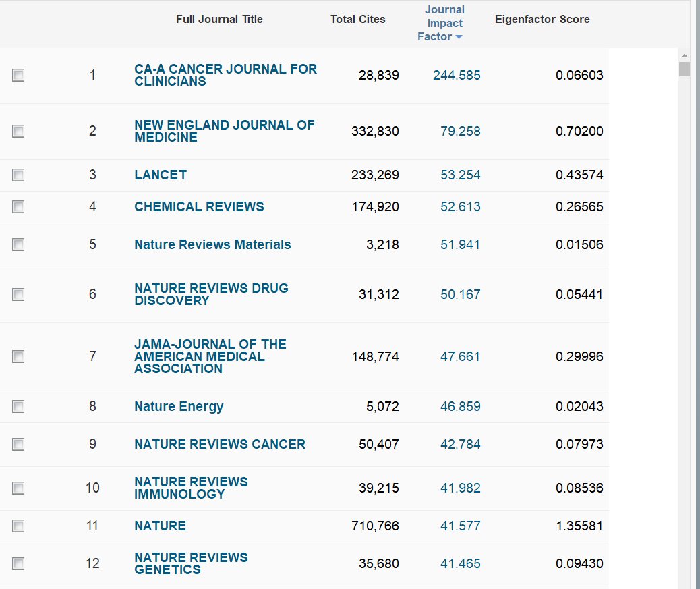Click impact factor value 79.258

461,132
